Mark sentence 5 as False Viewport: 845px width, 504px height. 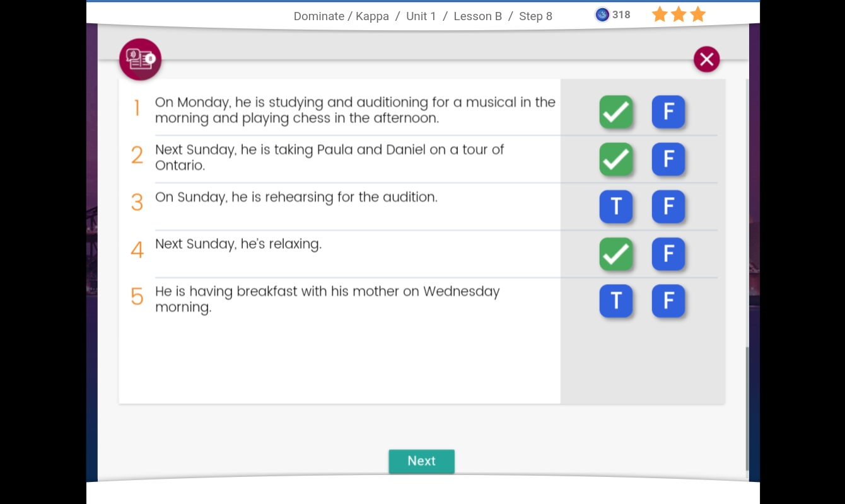click(x=668, y=301)
